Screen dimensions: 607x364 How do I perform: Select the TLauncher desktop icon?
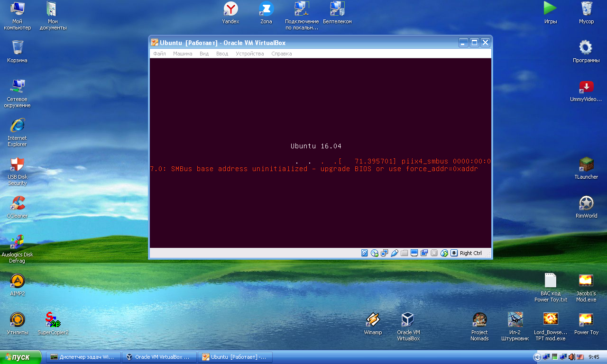(586, 168)
